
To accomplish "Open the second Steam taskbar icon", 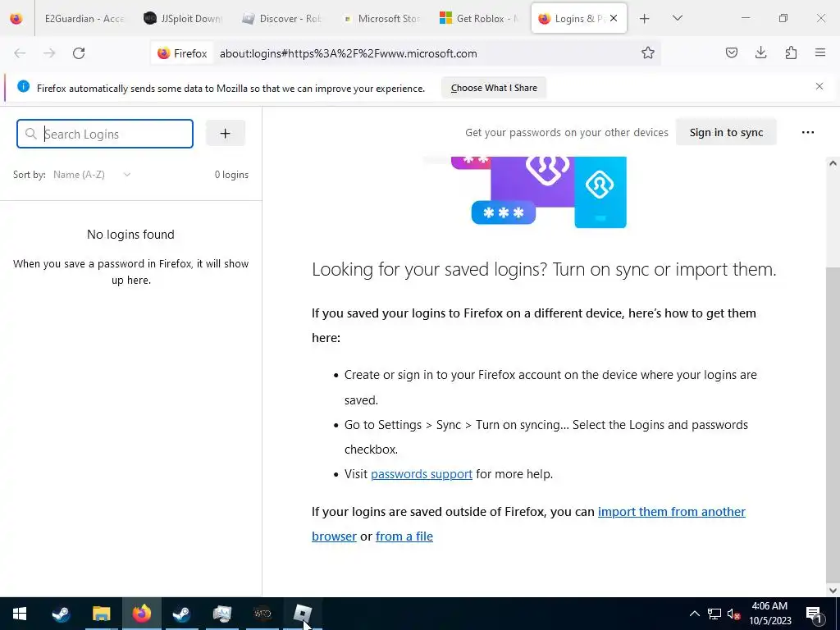I will [x=181, y=614].
